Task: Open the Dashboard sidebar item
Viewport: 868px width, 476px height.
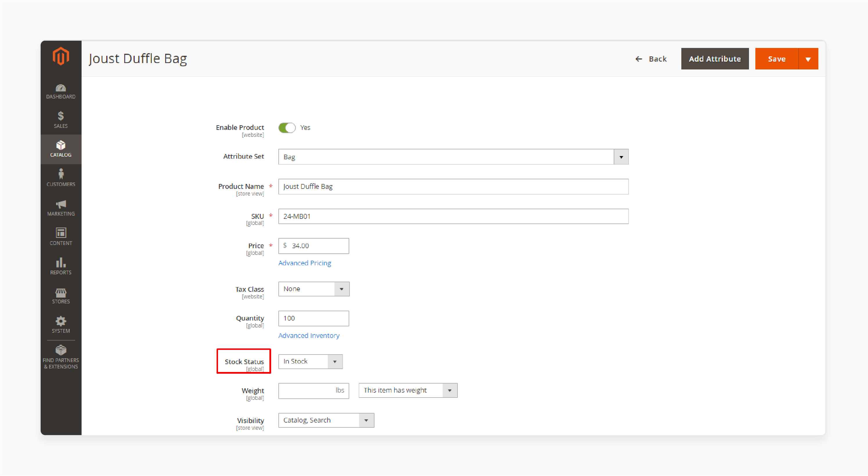Action: (61, 92)
